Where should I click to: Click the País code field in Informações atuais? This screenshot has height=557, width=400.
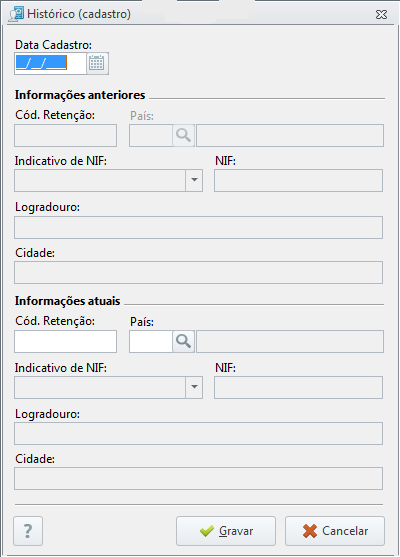(151, 341)
